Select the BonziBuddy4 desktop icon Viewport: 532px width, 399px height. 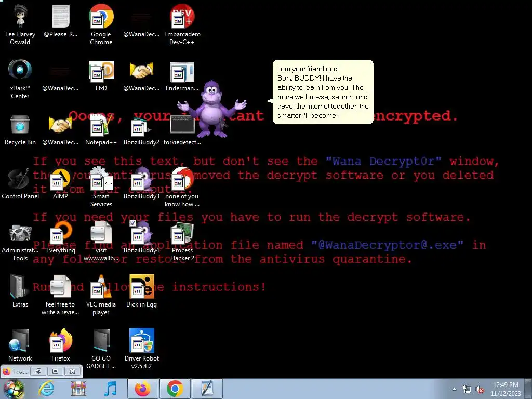(141, 238)
